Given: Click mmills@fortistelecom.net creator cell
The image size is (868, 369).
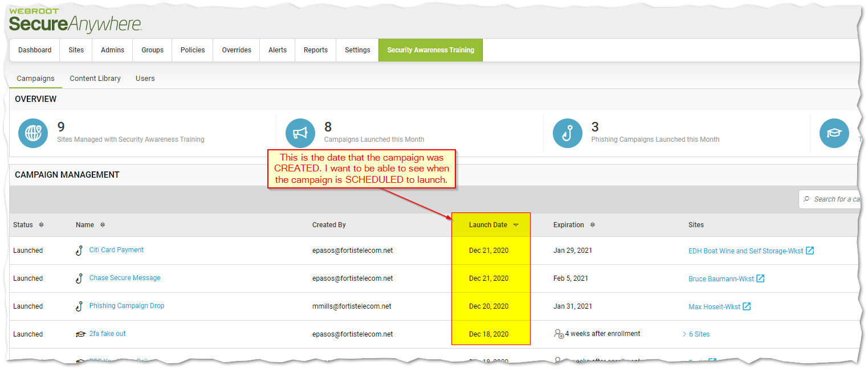Looking at the screenshot, I should click(x=352, y=306).
